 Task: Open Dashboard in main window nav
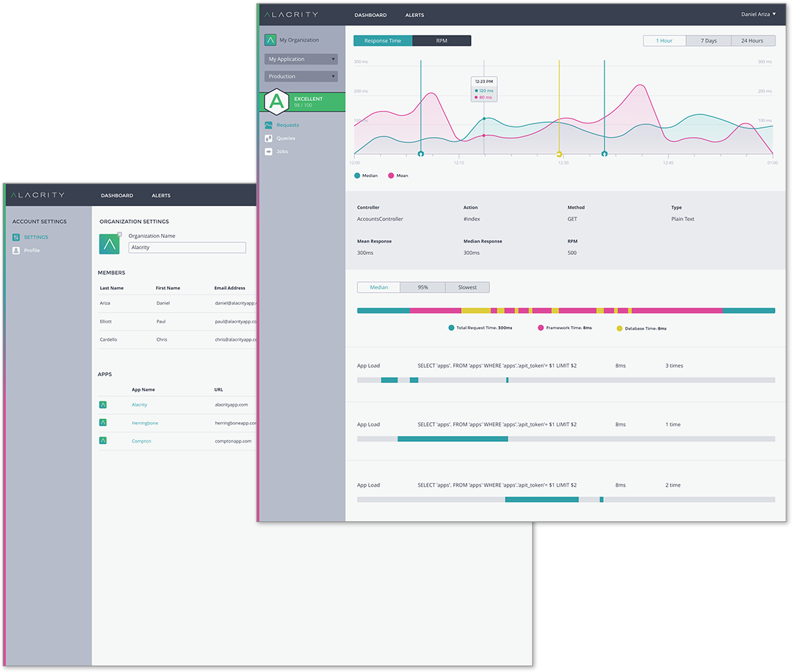click(x=371, y=15)
